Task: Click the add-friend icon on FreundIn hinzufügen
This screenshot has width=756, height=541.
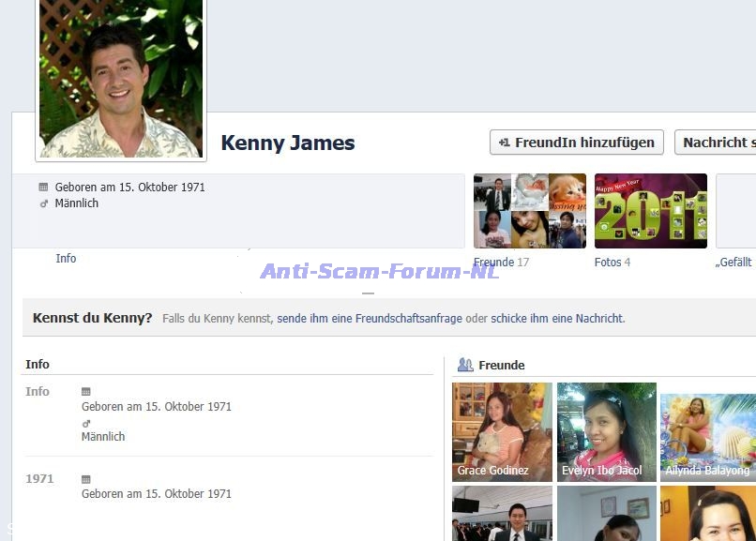Action: [505, 143]
